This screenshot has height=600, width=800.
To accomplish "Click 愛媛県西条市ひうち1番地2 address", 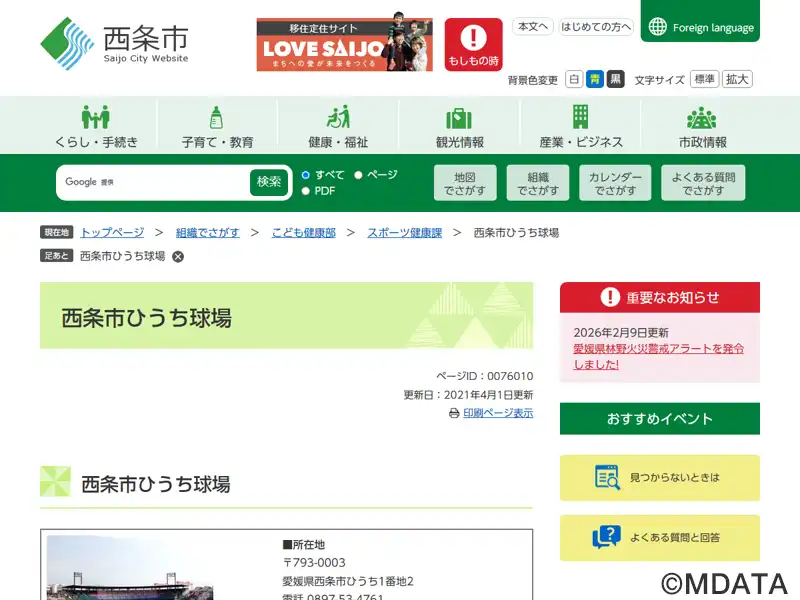I will coord(348,581).
